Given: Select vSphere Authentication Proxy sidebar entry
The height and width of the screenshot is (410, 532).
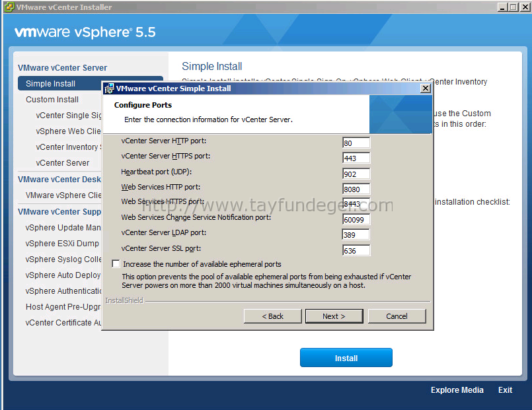Looking at the screenshot, I should pyautogui.click(x=63, y=291).
